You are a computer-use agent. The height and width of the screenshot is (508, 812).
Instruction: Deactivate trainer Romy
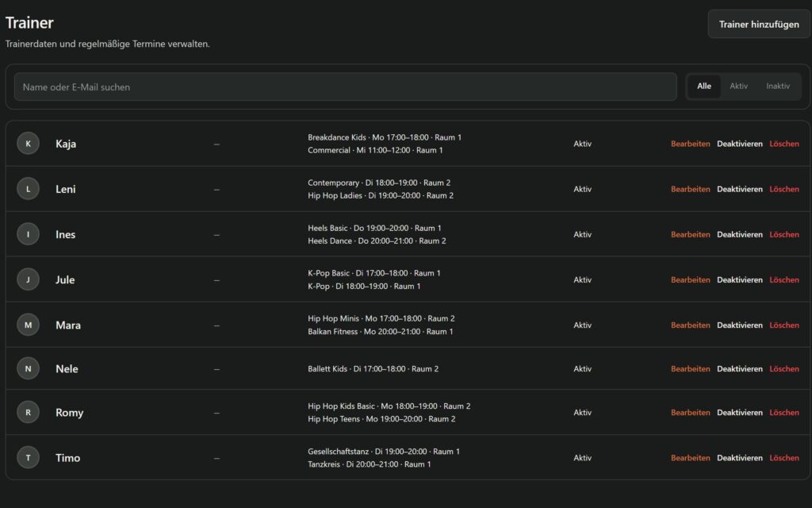click(740, 413)
